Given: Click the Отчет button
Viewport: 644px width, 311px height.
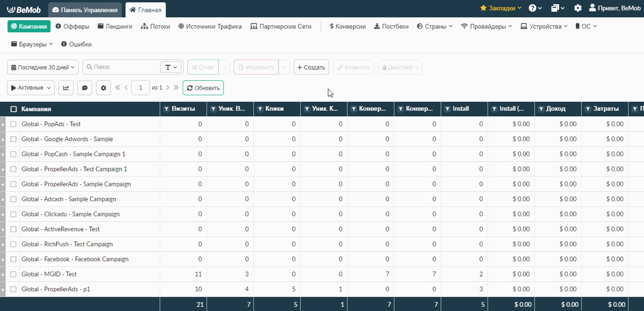Looking at the screenshot, I should tap(203, 67).
